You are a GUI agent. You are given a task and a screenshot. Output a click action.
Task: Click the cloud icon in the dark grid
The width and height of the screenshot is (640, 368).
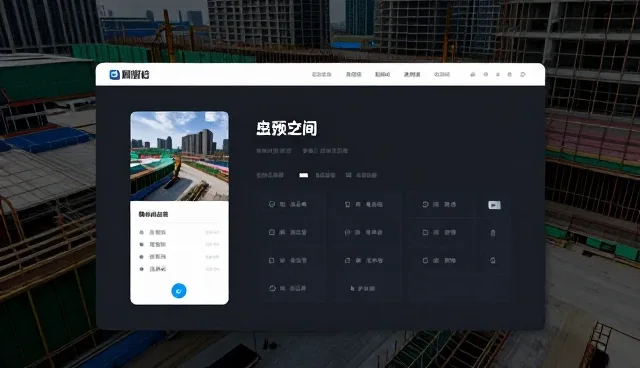pos(272,288)
